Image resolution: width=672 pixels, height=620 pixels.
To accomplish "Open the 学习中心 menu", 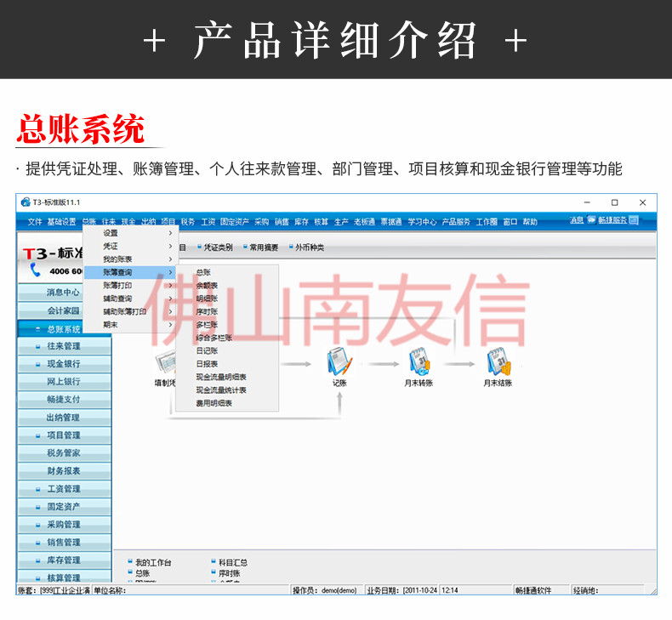I will point(422,222).
